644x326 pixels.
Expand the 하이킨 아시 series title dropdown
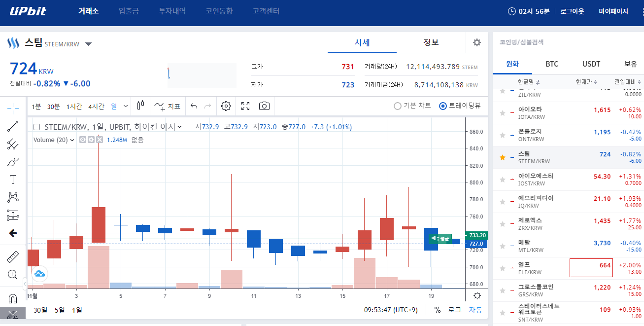(x=179, y=127)
